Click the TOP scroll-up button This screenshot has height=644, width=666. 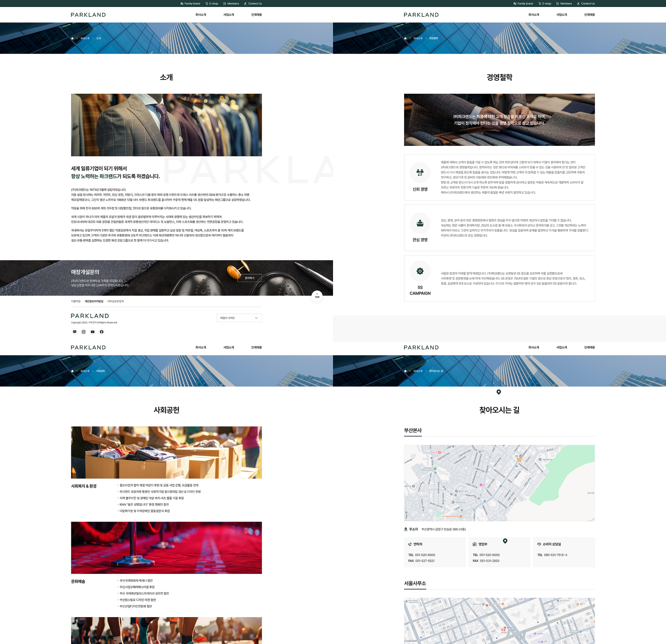pyautogui.click(x=317, y=296)
